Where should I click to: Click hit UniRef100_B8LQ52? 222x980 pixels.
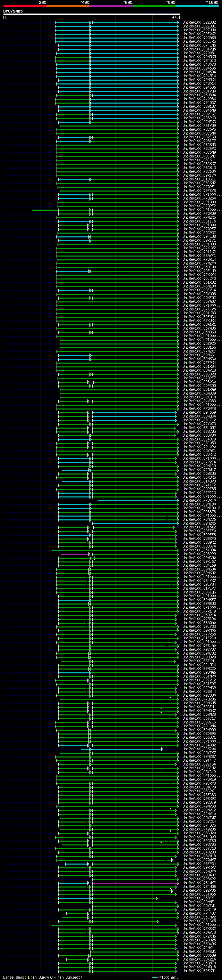[199, 428]
